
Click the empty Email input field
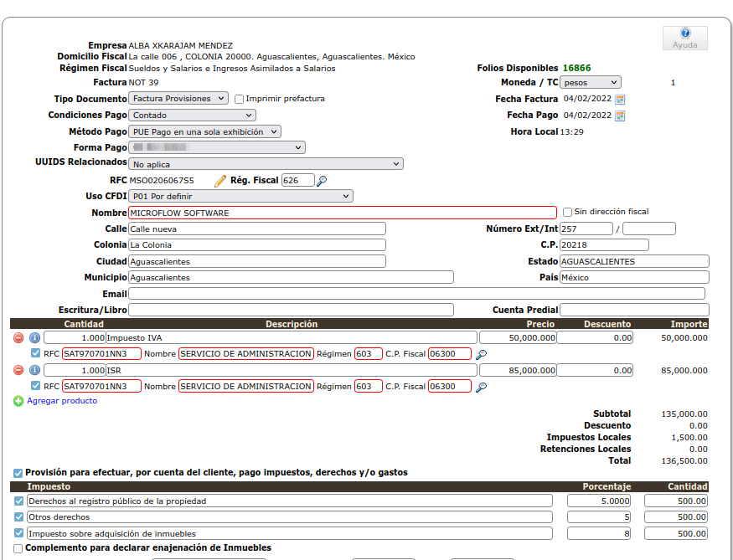pos(416,294)
